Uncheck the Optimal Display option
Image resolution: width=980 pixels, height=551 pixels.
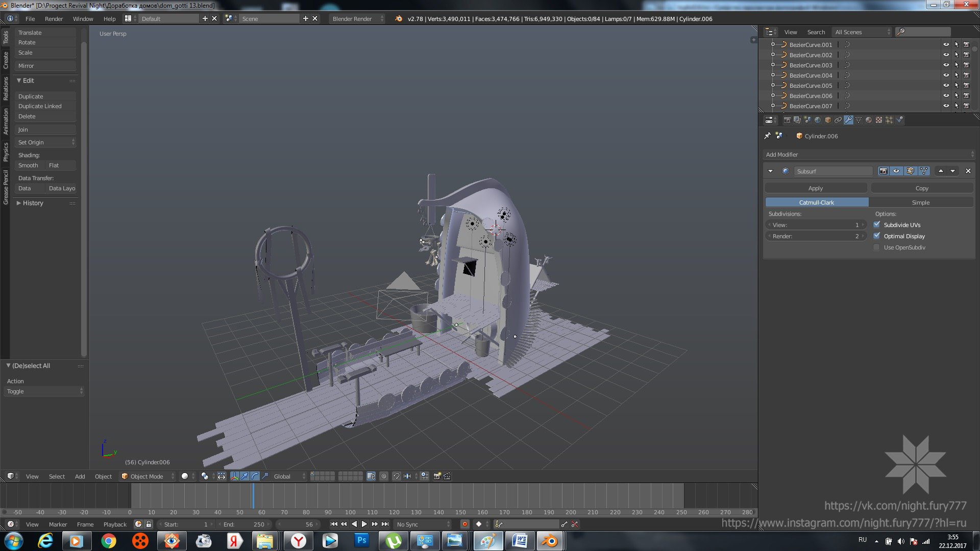[876, 236]
